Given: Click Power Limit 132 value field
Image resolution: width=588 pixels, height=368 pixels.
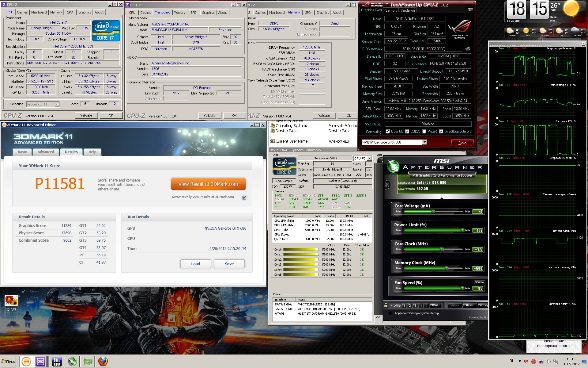Looking at the screenshot, I should click(x=478, y=230).
